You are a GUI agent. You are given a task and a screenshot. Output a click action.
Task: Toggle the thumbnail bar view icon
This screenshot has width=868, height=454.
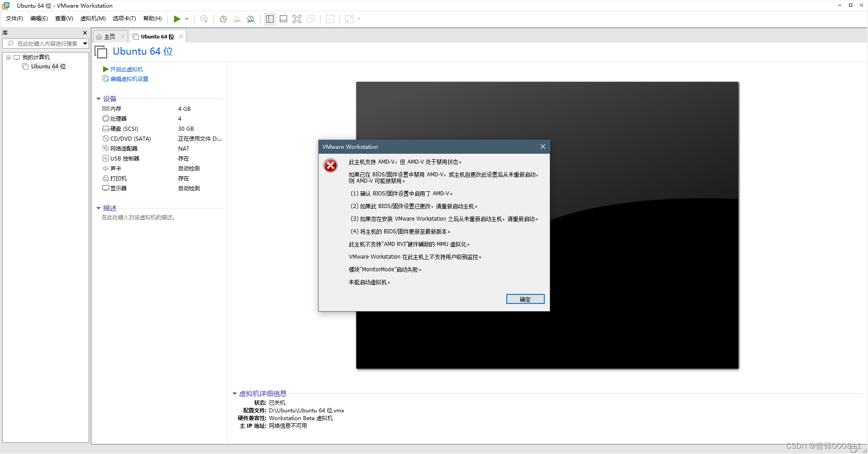(283, 19)
